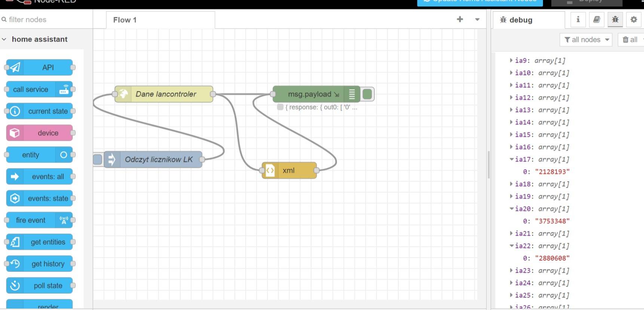
Task: Click the value "2880608" under ia22
Action: tap(552, 258)
